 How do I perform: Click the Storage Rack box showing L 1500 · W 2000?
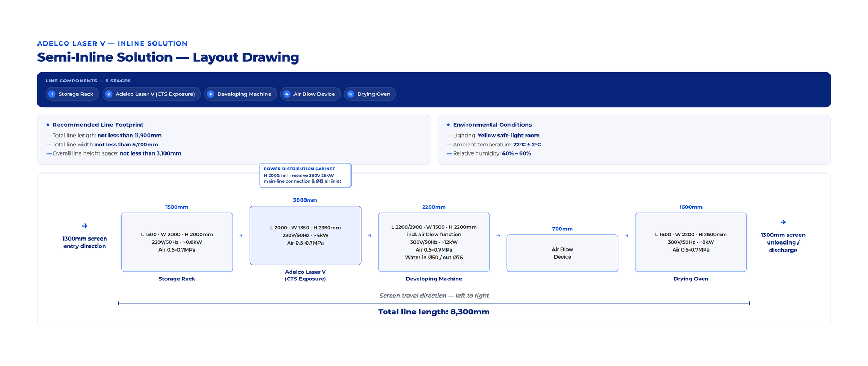177,242
